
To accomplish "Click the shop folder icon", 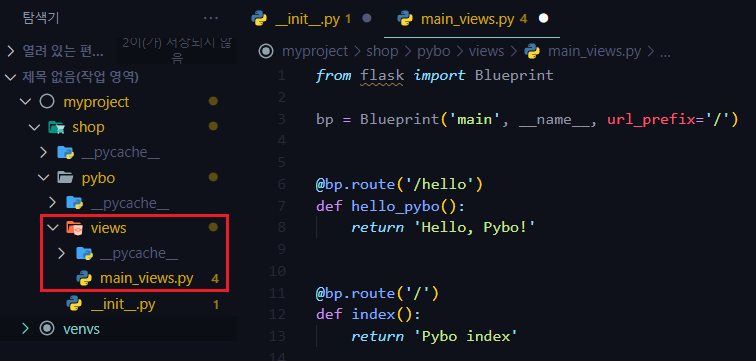I will 56,127.
